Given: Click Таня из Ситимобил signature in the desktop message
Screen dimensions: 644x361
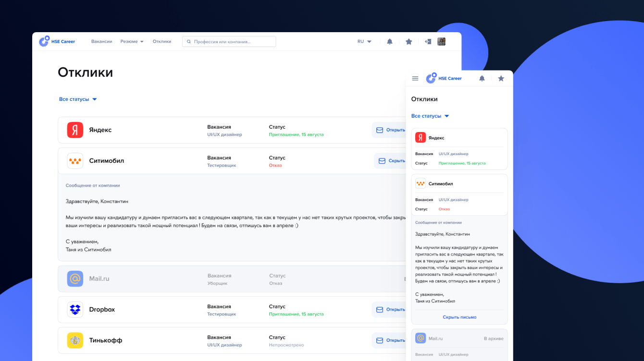Looking at the screenshot, I should click(x=88, y=250).
